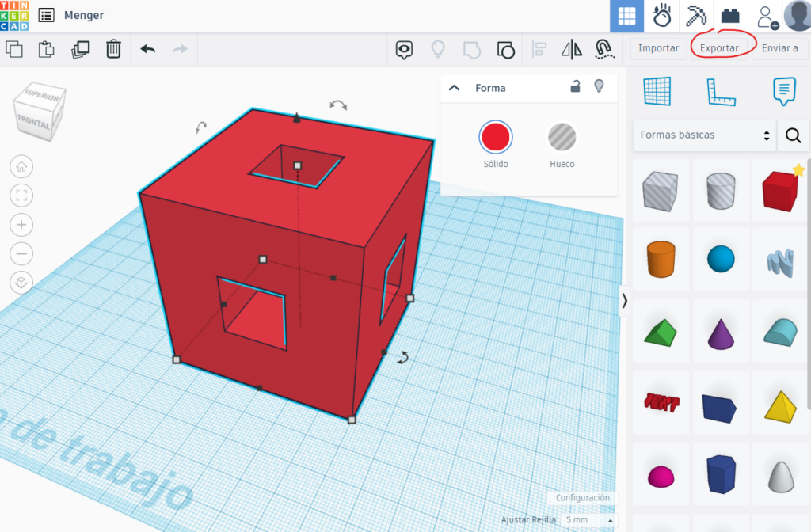Click the Configuración button
This screenshot has height=532, width=811.
pos(582,497)
